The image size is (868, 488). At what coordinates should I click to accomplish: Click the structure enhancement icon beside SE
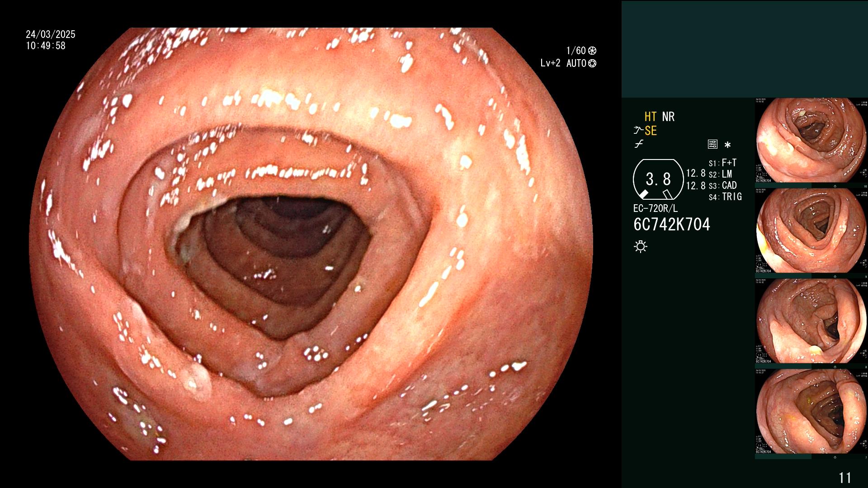[638, 131]
